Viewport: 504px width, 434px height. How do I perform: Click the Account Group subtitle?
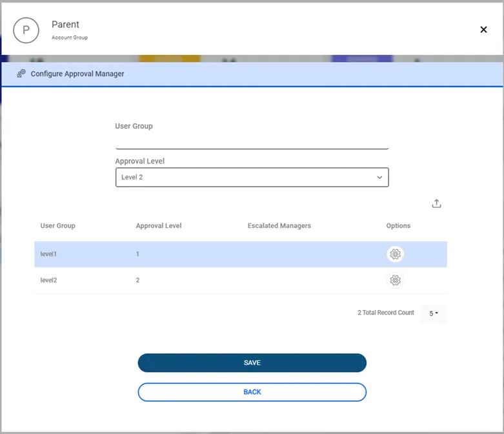pyautogui.click(x=70, y=37)
